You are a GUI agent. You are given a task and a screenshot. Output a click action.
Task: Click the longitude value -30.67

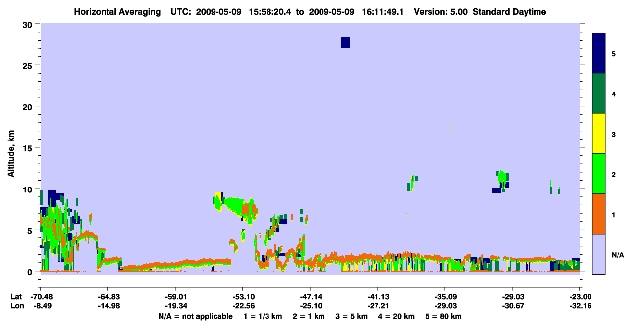coord(512,306)
